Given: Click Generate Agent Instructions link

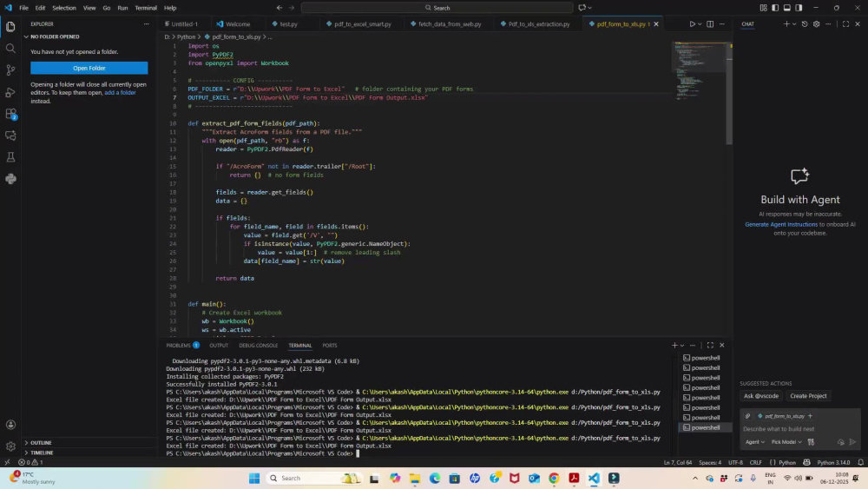Looking at the screenshot, I should click(x=780, y=224).
